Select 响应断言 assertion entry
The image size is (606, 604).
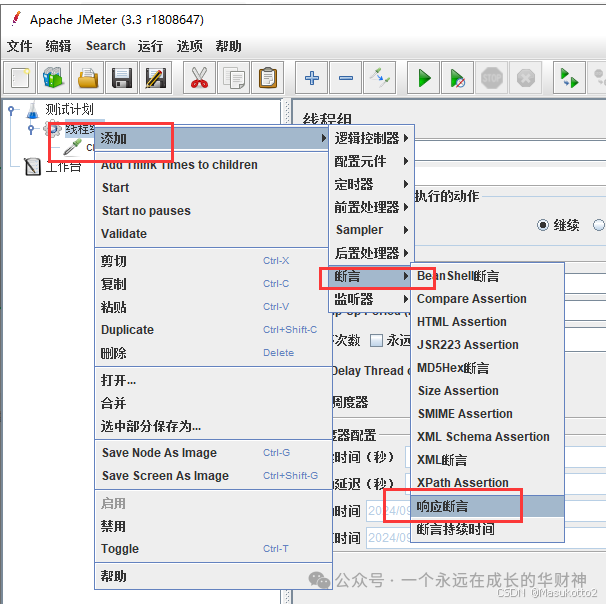[487, 506]
